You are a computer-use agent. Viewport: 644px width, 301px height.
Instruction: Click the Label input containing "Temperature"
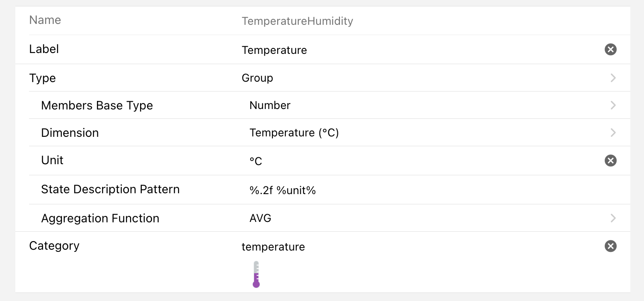tap(274, 50)
